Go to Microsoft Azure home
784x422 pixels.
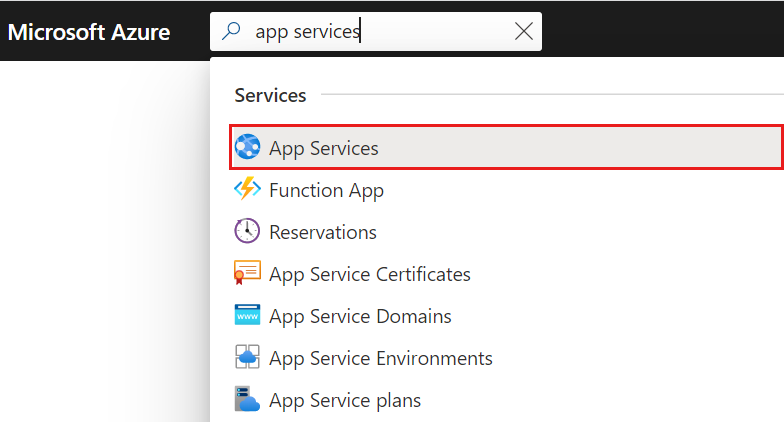coord(89,32)
